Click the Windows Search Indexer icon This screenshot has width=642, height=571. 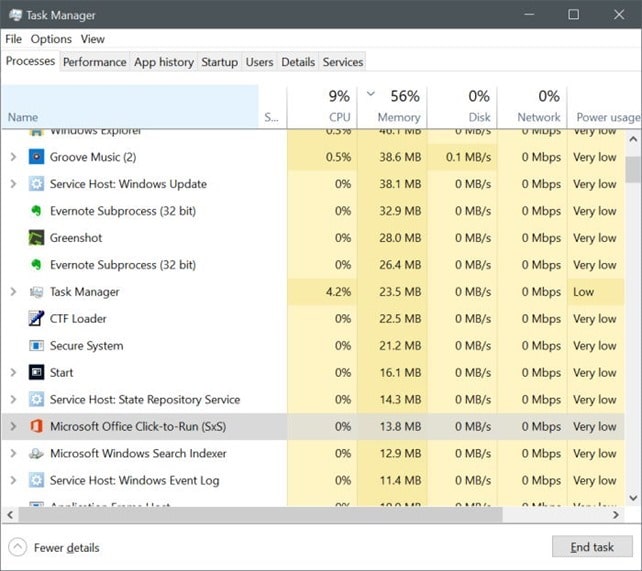coord(36,454)
